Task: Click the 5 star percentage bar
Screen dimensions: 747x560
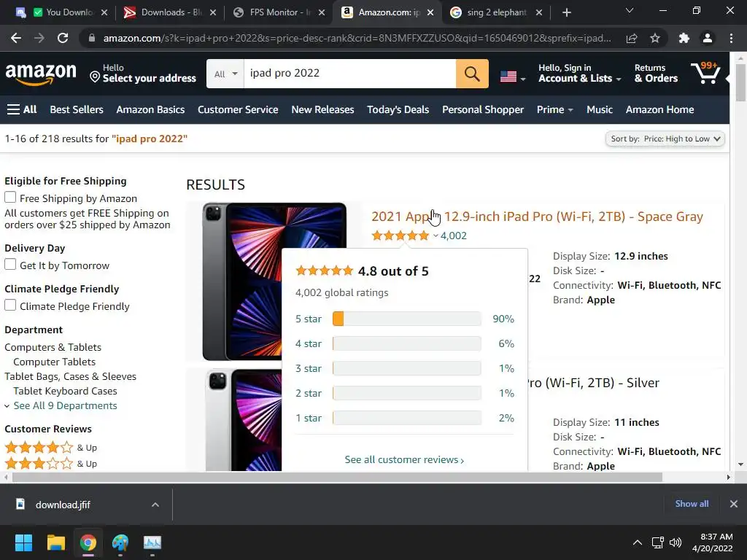Action: [407, 319]
